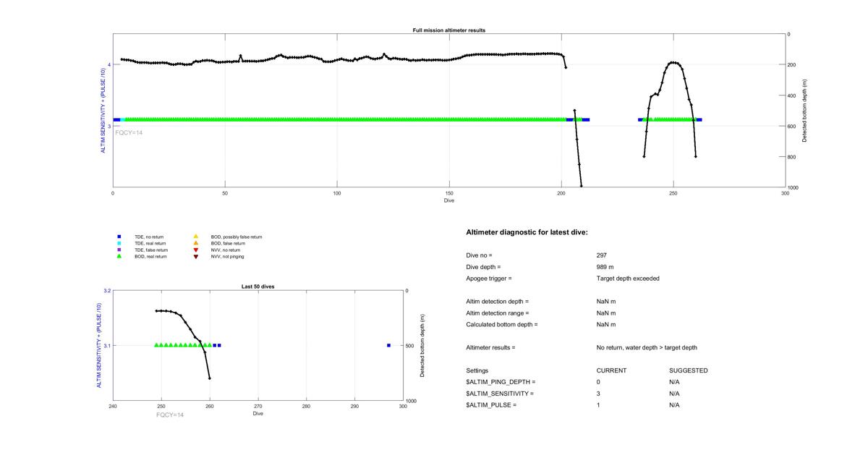Click the N/A suggestion for $ALTIM_PING_DEPTH
Image resolution: width=868 pixels, height=450 pixels.
(675, 382)
